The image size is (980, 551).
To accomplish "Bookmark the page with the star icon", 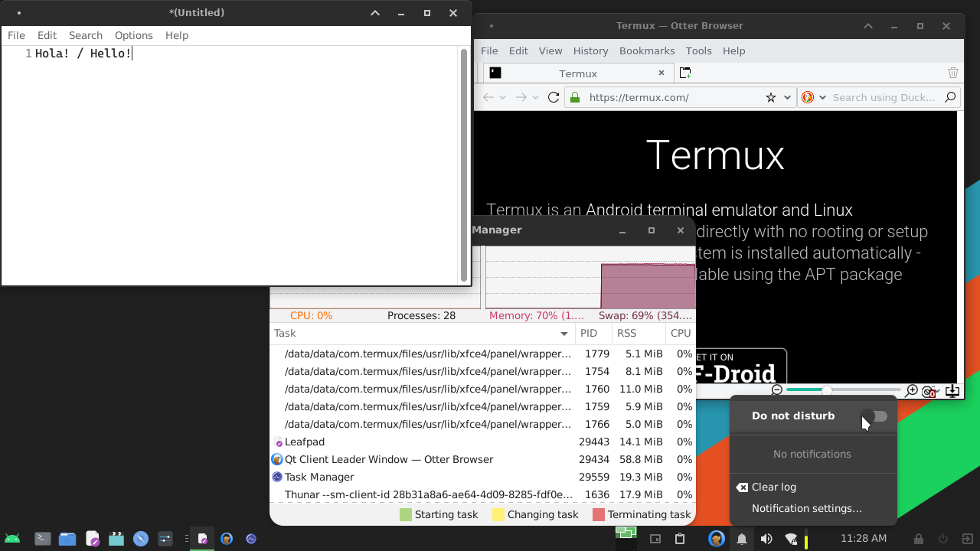I will coord(771,97).
